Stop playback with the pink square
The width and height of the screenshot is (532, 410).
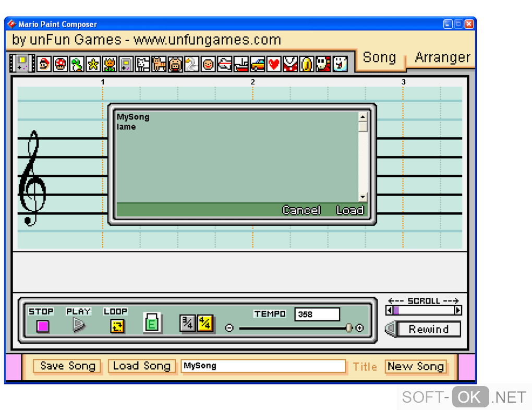tap(43, 326)
